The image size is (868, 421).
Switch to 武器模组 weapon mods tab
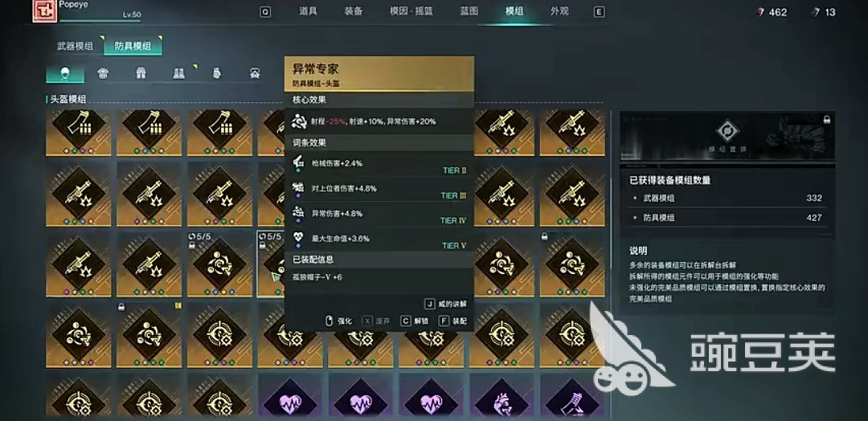[76, 46]
